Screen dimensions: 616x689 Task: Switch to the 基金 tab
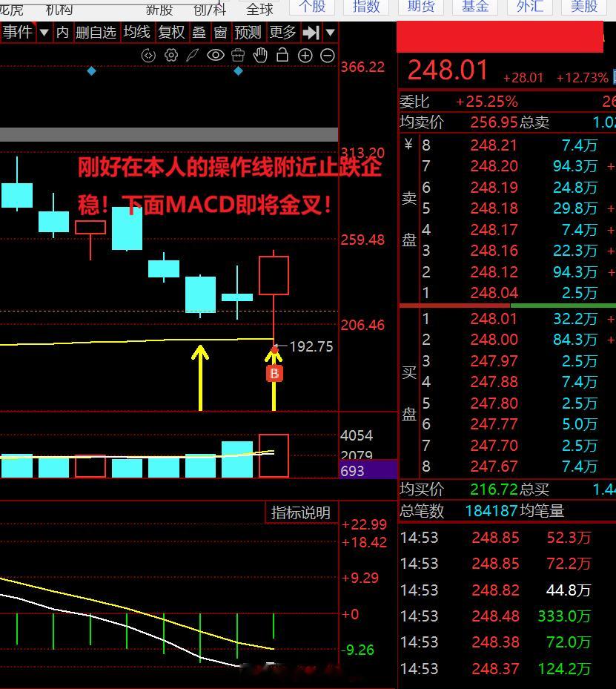[475, 7]
